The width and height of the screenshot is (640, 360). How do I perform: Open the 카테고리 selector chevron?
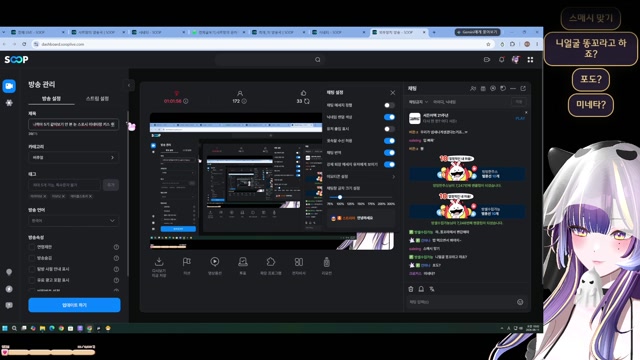click(x=113, y=158)
